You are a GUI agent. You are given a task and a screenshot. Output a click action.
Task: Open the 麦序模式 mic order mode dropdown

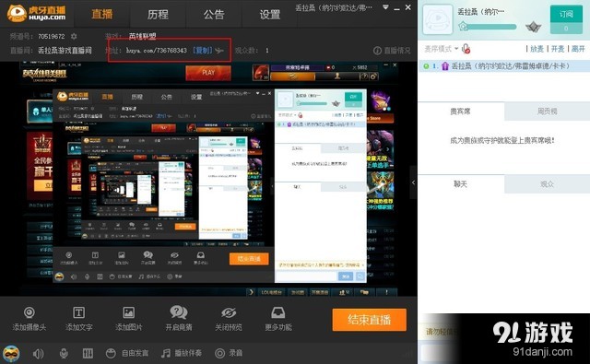click(441, 49)
